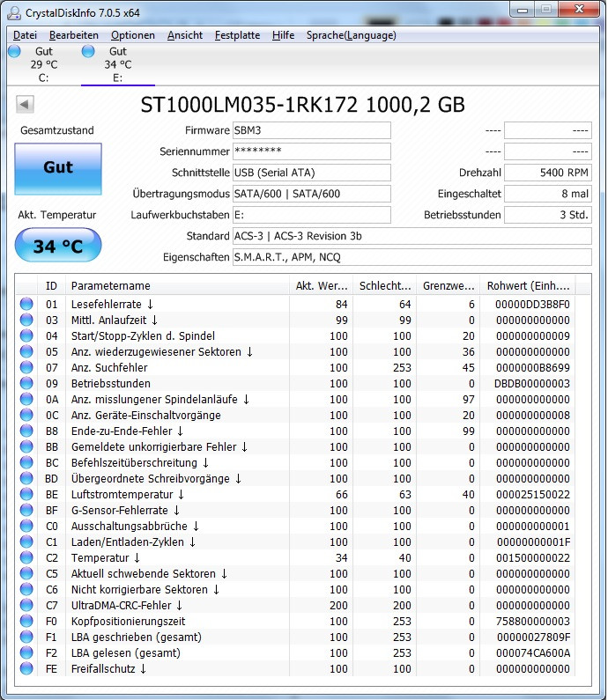Screen dimensions: 608x700
Task: Go to previous disk with the left arrow button
Action: [x=25, y=105]
